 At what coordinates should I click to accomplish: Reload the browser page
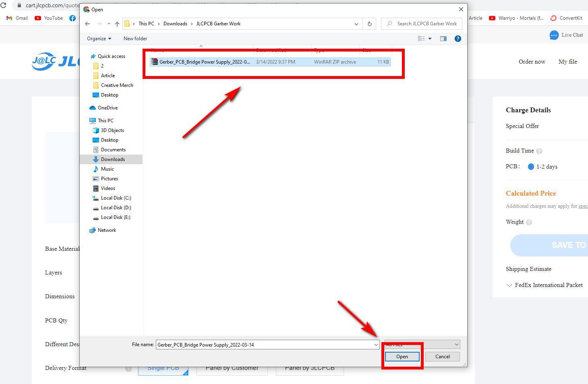pos(4,5)
